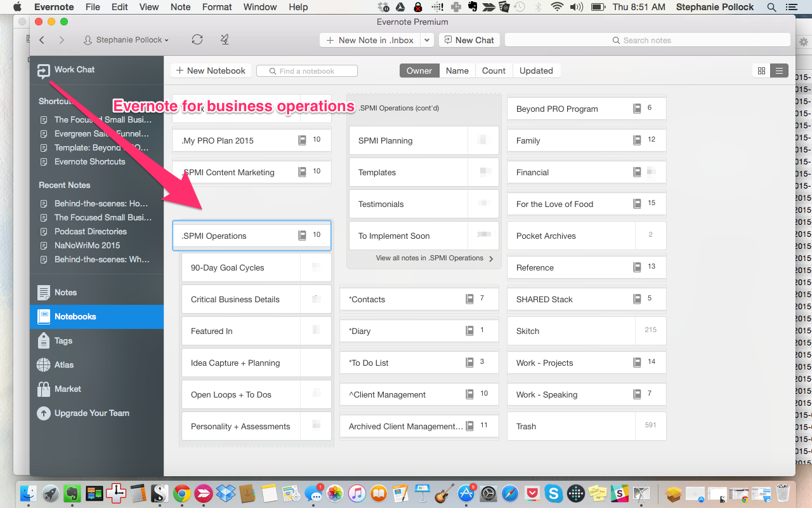Click the activity feed satellite icon

[225, 39]
